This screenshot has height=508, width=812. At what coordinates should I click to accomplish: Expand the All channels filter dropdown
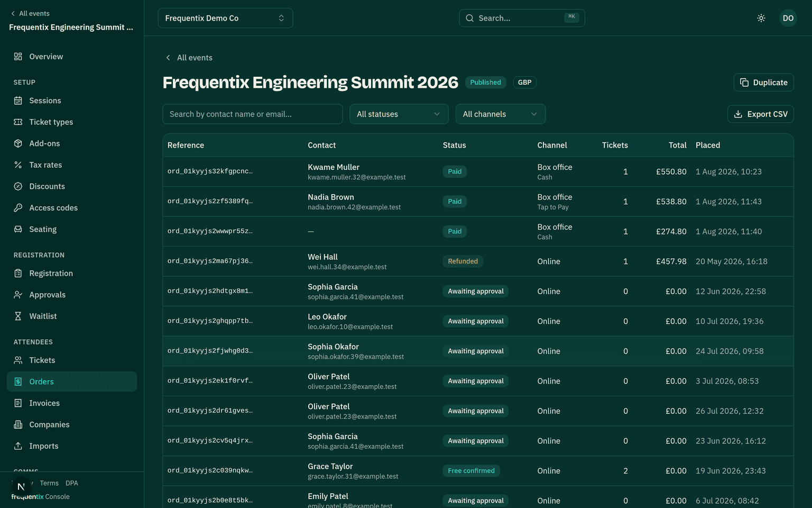[501, 114]
